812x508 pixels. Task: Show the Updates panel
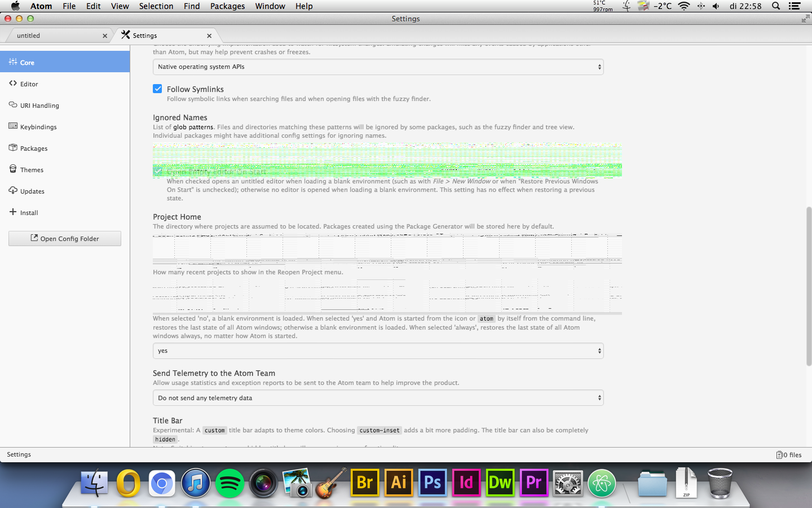[65, 191]
